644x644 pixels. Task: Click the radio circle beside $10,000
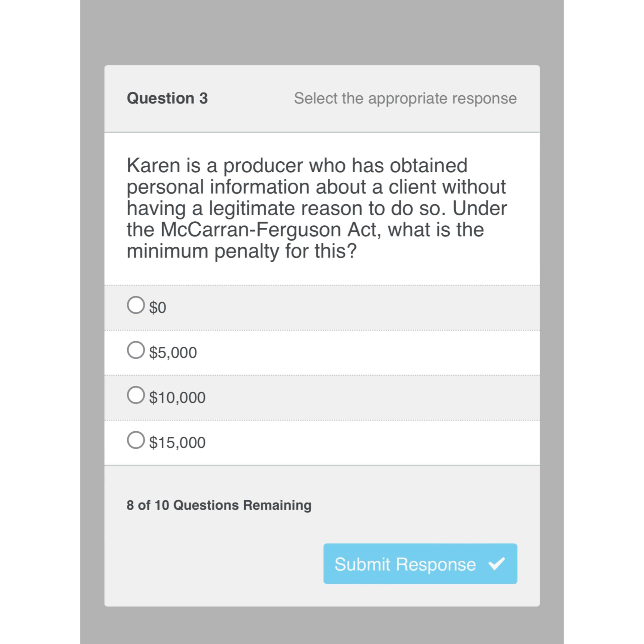(x=136, y=396)
